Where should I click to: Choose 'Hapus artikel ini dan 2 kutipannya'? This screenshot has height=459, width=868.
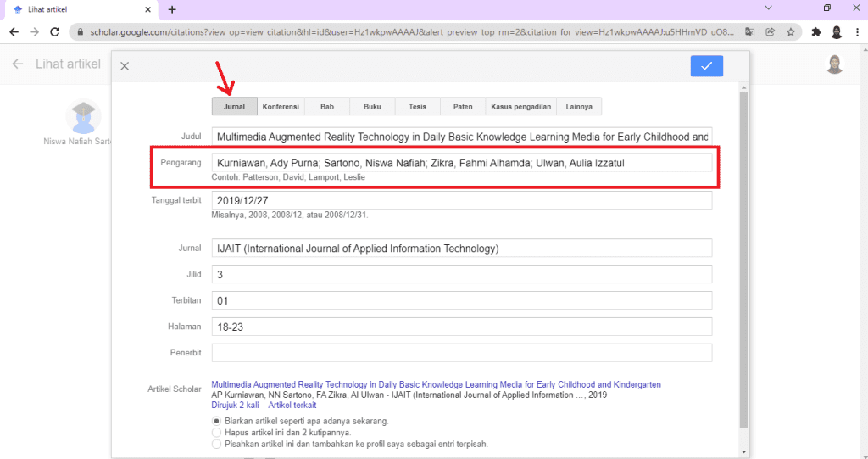tap(217, 433)
